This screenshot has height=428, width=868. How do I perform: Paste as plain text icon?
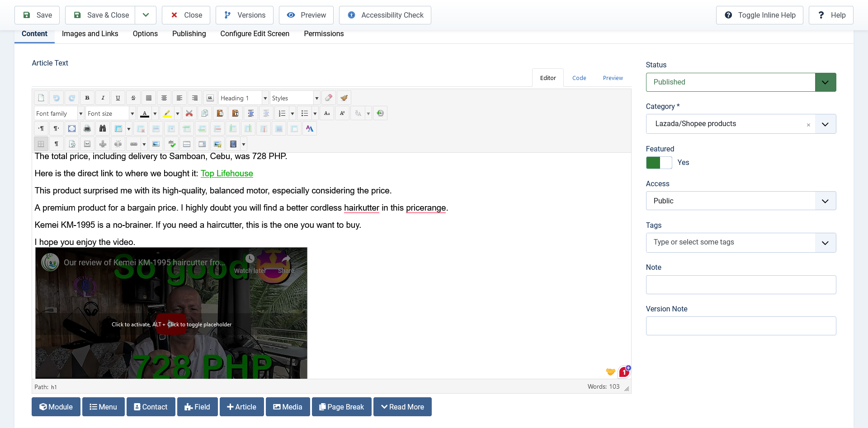(x=236, y=113)
